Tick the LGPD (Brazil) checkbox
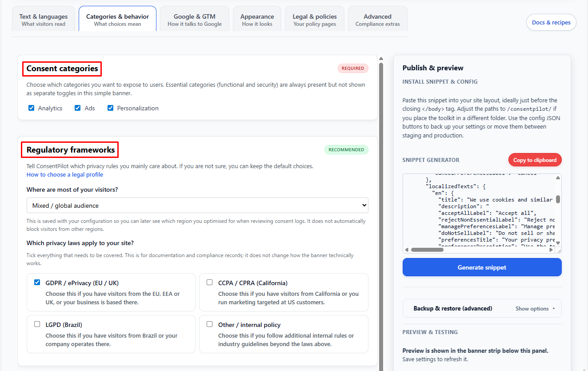The image size is (588, 371). click(x=37, y=324)
